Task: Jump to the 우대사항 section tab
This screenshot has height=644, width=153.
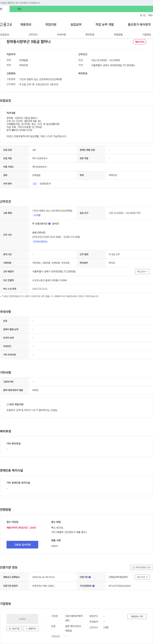Action: [x=61, y=35]
